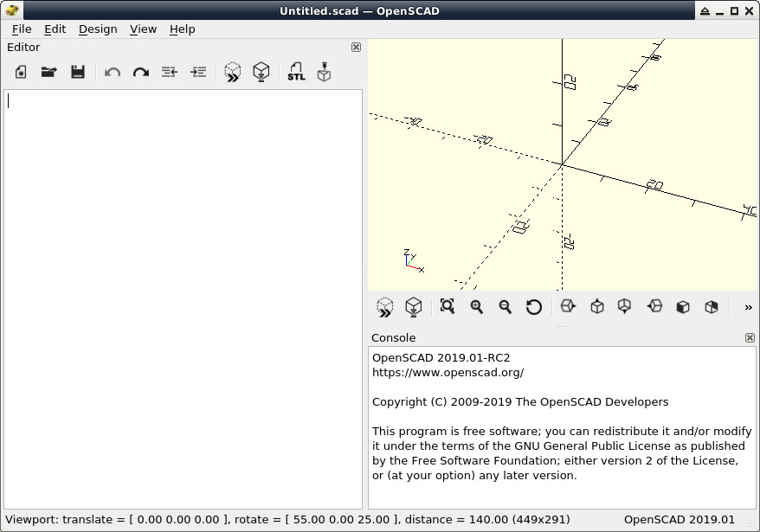Screen dimensions: 760x532
Task: Open the Edit menu
Action: point(55,29)
